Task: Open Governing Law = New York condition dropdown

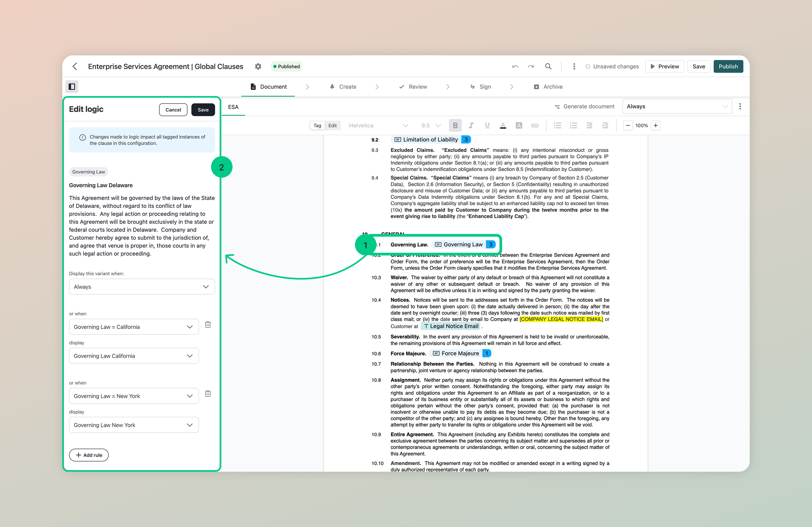Action: [x=134, y=396]
